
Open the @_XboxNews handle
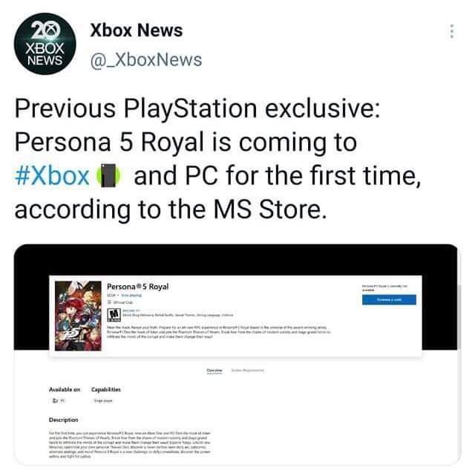146,59
